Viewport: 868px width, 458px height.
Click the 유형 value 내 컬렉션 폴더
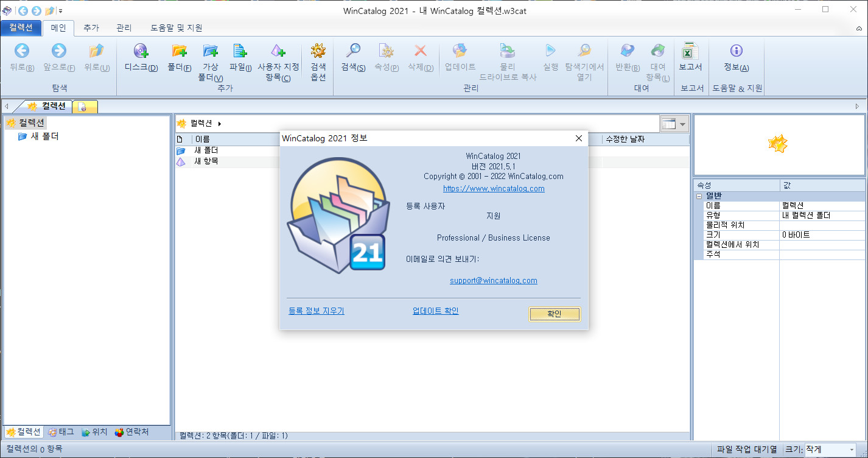(x=822, y=216)
